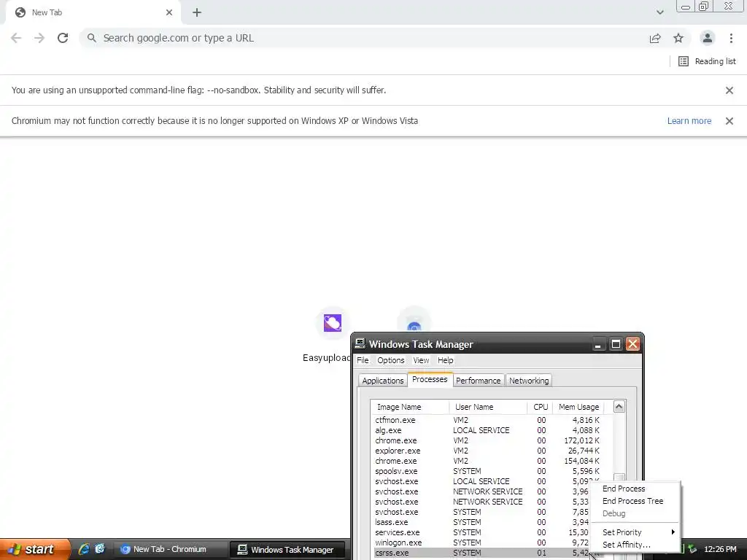Sort processes by the Mem Usage column
Image resolution: width=747 pixels, height=560 pixels.
coord(578,407)
